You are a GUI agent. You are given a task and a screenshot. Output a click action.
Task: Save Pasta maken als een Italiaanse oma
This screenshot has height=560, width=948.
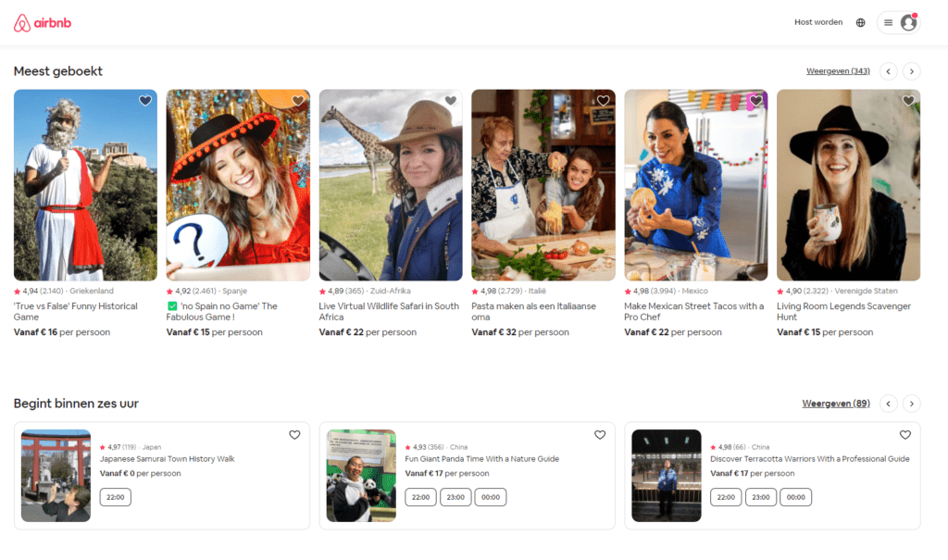point(604,101)
